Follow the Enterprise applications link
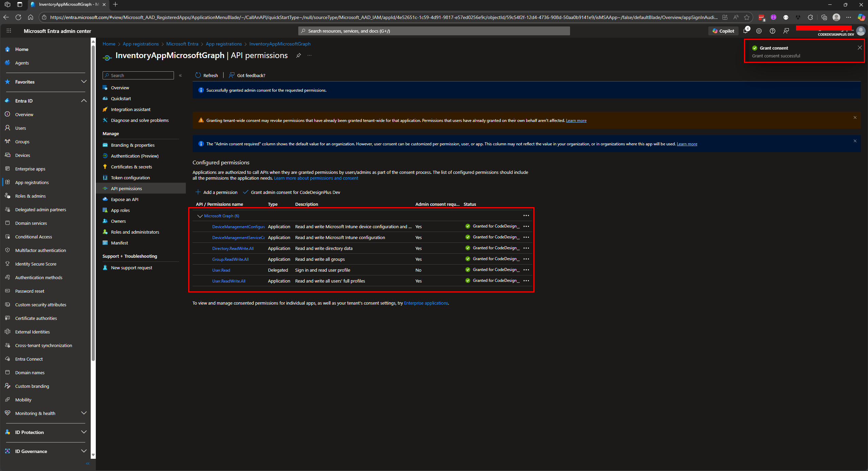Screen dimensions: 868x471 click(x=426, y=303)
